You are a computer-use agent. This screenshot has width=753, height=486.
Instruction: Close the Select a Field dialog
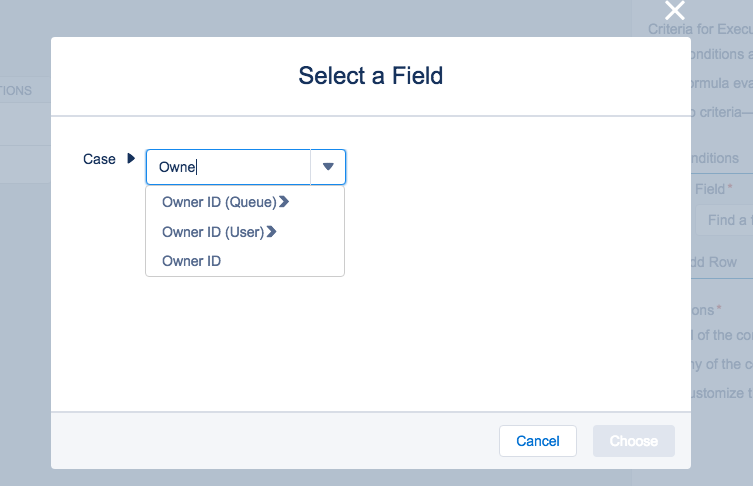(675, 11)
